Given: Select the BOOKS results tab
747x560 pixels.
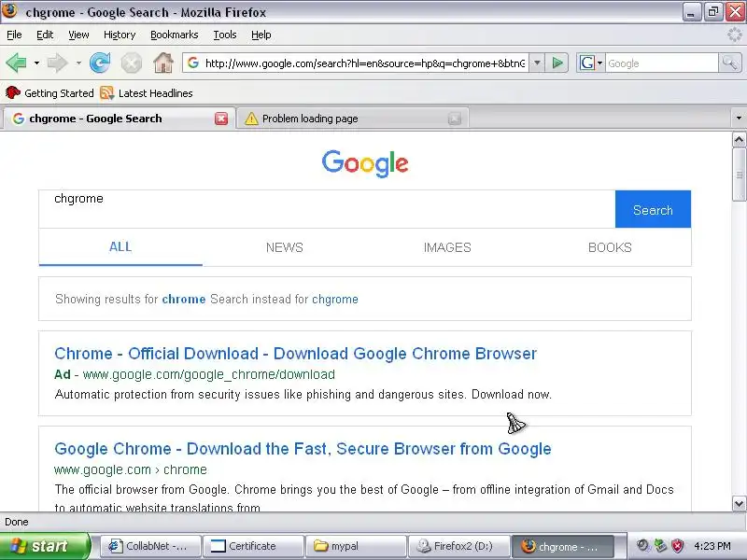Looking at the screenshot, I should click(x=610, y=247).
